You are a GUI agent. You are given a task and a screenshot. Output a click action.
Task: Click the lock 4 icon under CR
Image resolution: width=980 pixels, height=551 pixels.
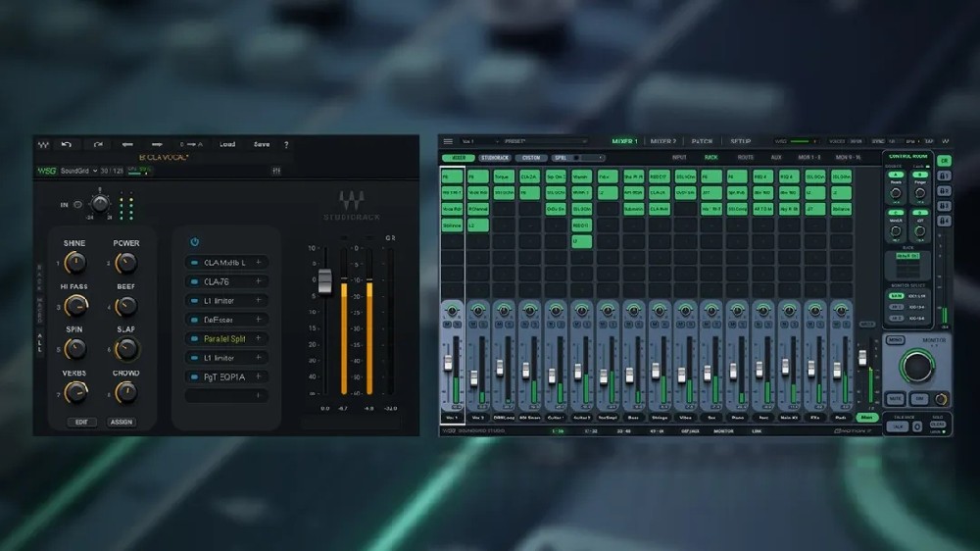point(945,221)
